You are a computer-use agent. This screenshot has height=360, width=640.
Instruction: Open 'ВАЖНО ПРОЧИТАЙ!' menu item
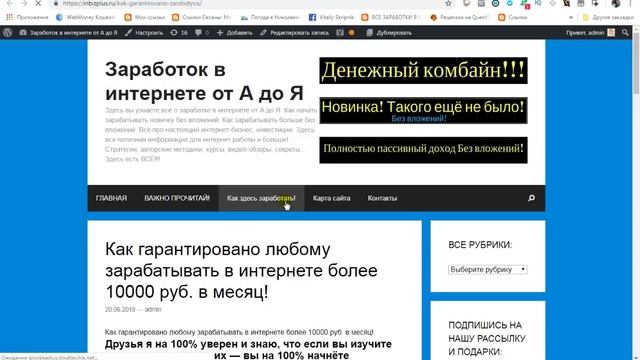coord(177,198)
